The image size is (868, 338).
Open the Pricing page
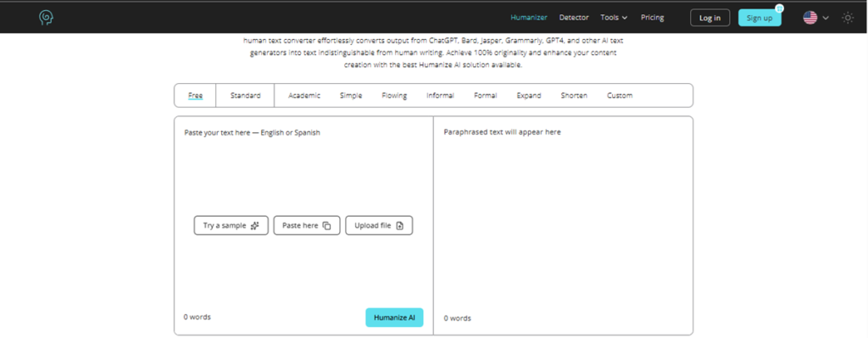652,18
